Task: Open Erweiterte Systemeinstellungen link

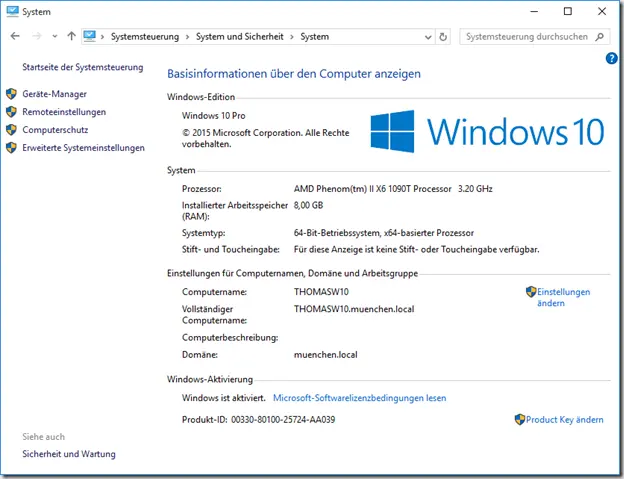Action: [x=84, y=148]
